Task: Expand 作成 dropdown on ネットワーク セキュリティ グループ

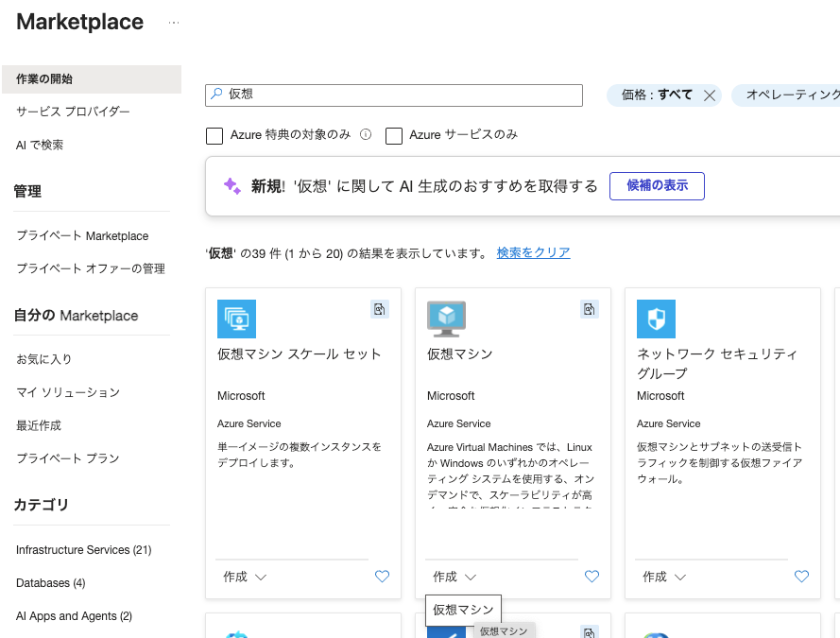Action: pyautogui.click(x=664, y=577)
